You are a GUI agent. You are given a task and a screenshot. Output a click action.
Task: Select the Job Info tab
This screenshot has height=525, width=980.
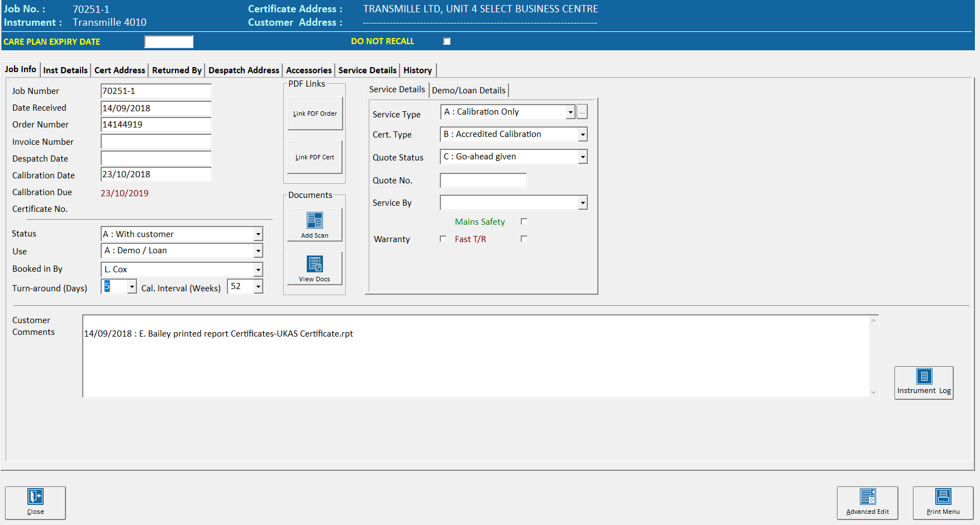[21, 69]
